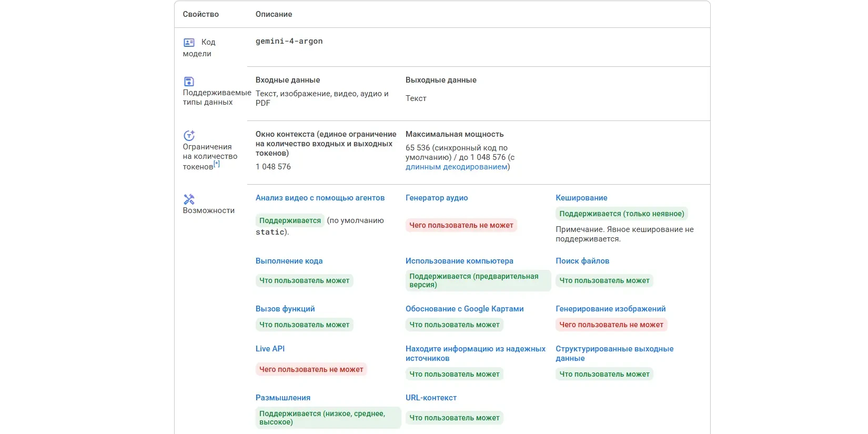
Task: Open the 'Live API' link
Action: click(x=270, y=349)
